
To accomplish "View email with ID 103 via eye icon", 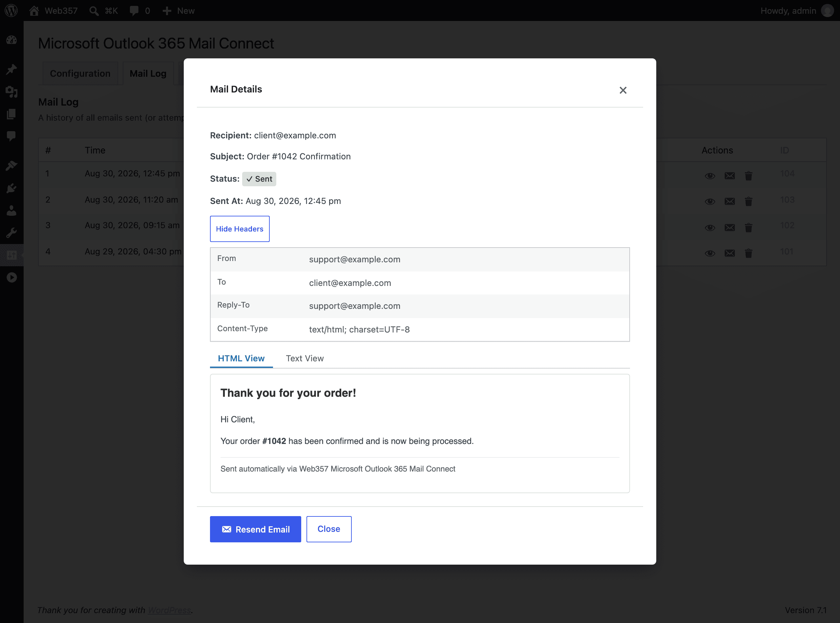I will 710,201.
